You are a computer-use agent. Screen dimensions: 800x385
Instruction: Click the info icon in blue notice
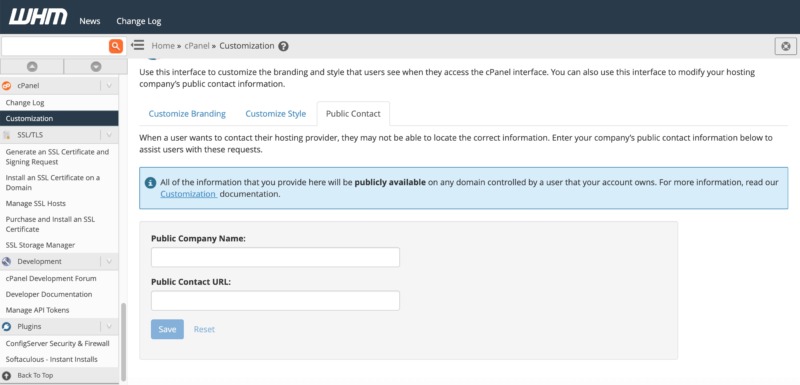150,183
